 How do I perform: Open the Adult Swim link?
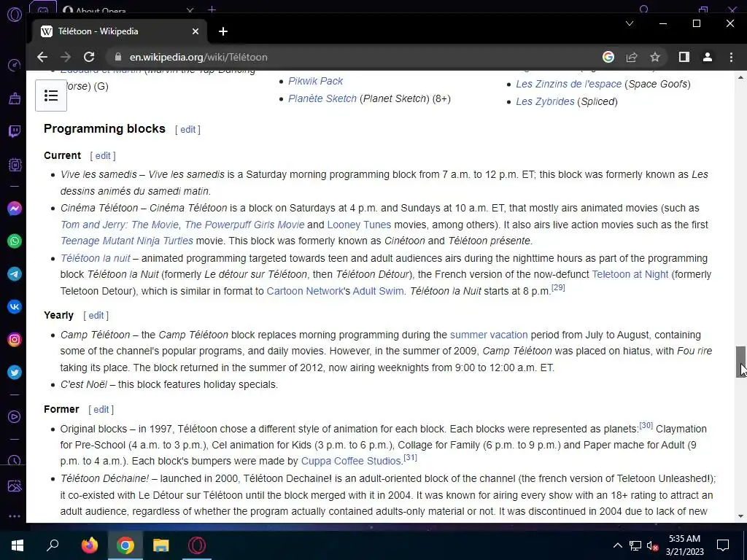[379, 292]
